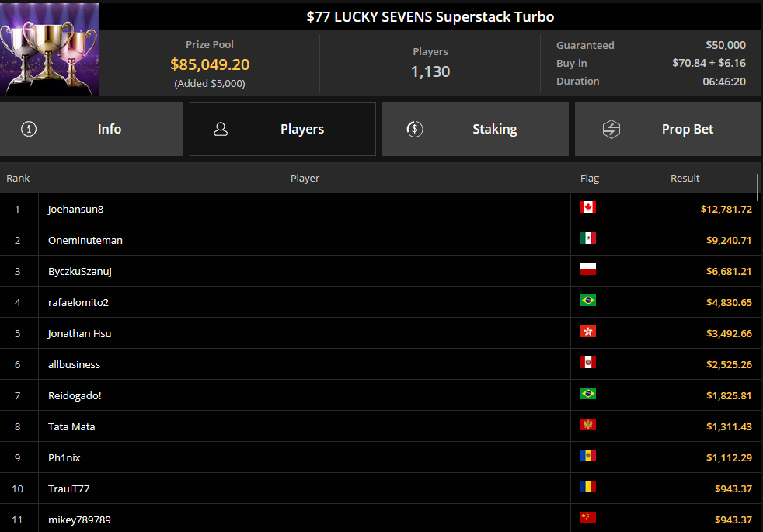763x532 pixels.
Task: Select player Tata Mata row
Action: click(x=381, y=426)
